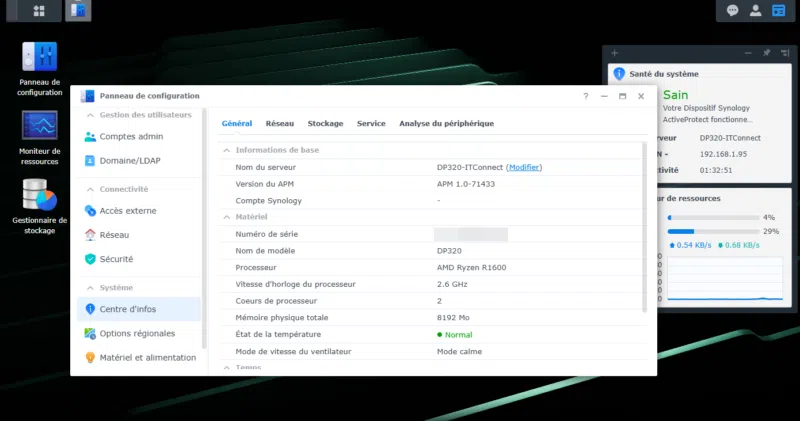Click the Sécurité shield icon
Viewport: 800px width, 421px height.
[x=90, y=259]
